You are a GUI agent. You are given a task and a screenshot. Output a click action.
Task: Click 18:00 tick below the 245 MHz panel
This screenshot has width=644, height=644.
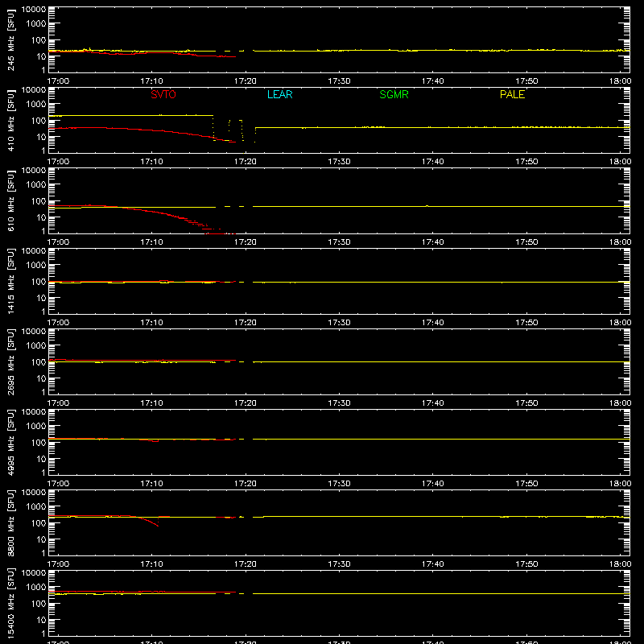point(620,81)
